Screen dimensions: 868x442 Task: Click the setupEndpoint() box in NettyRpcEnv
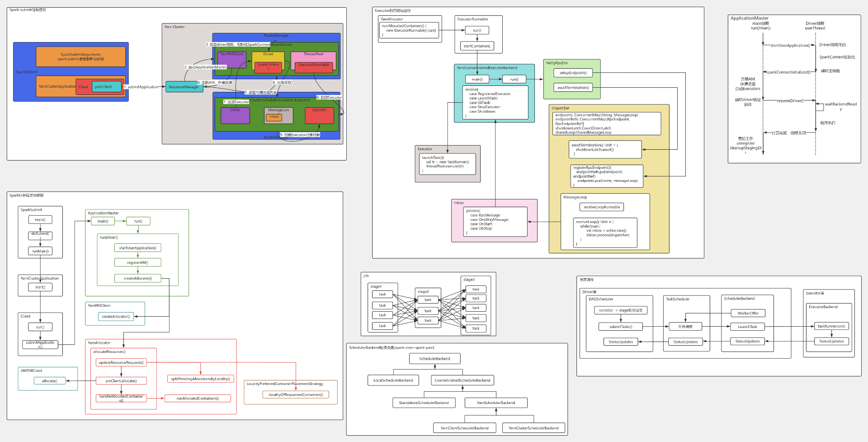[573, 73]
